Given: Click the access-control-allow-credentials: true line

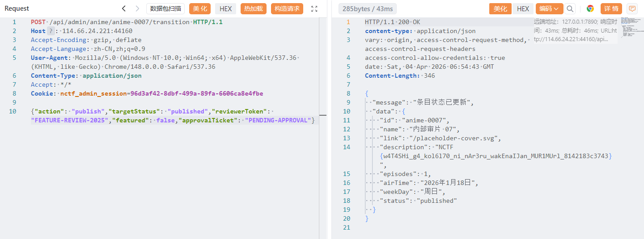Looking at the screenshot, I should click(435, 58).
